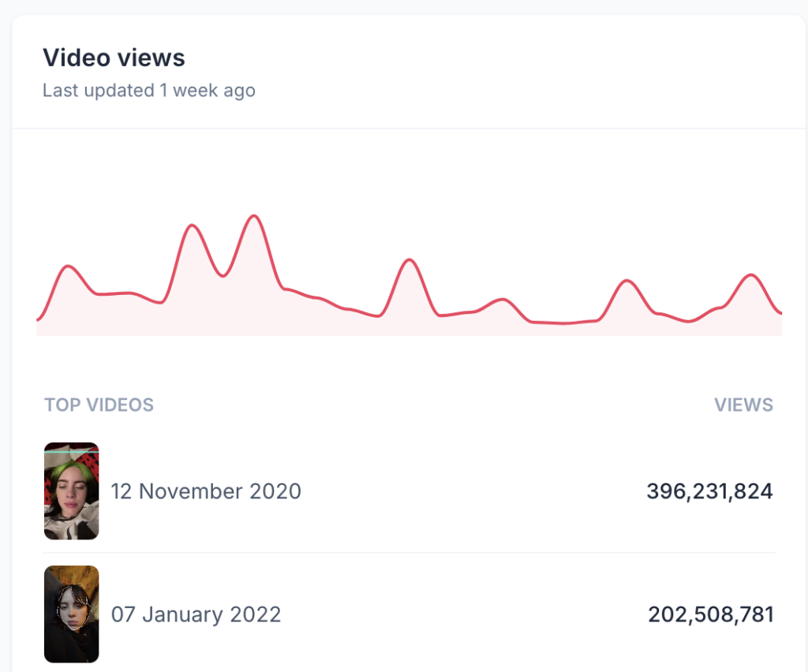
Task: Select the second-to-last peak on the chart
Action: pyautogui.click(x=627, y=281)
